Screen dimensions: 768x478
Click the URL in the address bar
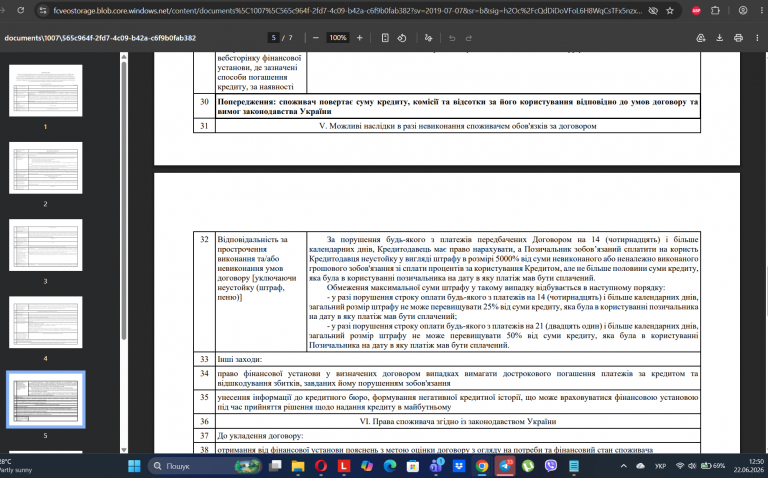pos(348,10)
